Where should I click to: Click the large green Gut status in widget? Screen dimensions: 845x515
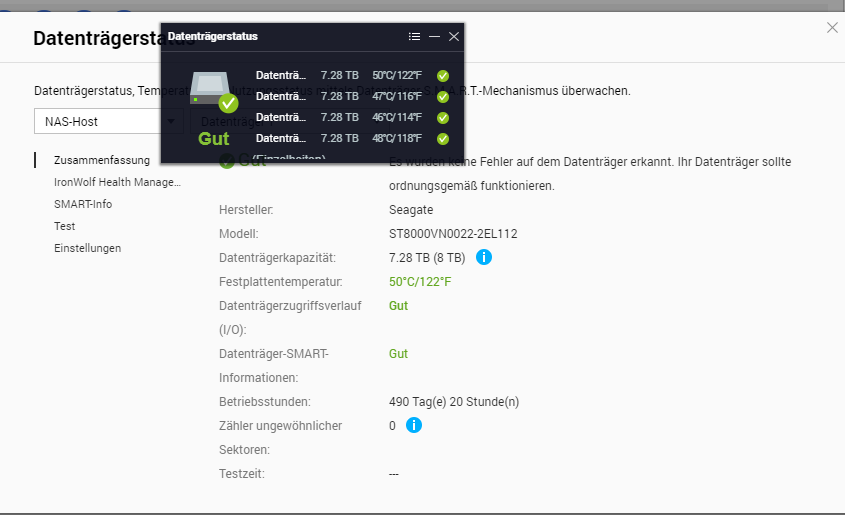pos(213,139)
